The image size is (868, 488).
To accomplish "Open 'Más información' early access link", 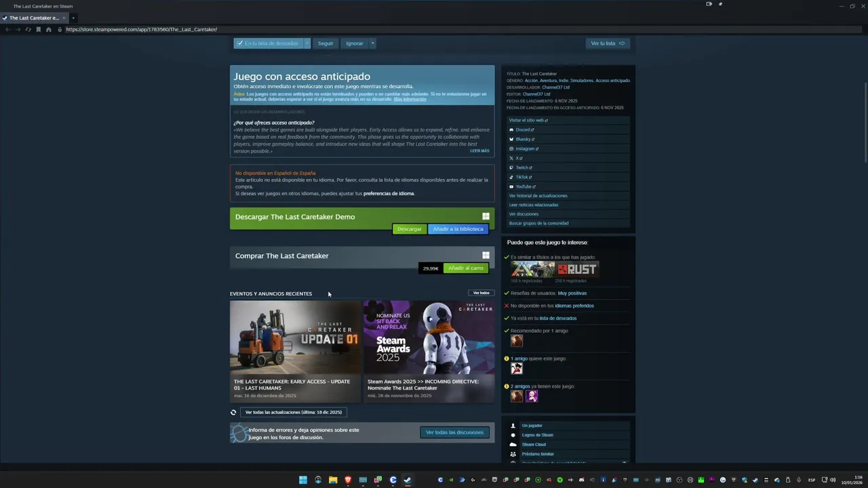I will click(410, 99).
